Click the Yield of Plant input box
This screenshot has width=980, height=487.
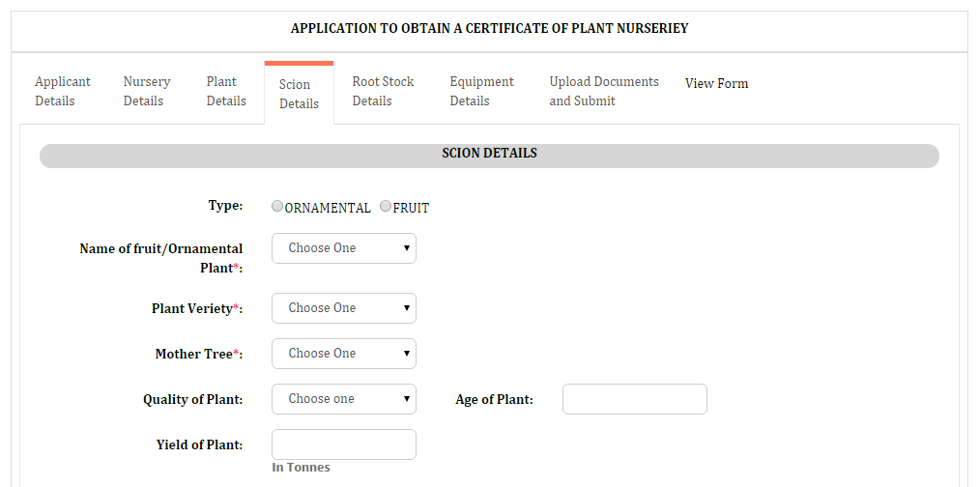click(344, 444)
